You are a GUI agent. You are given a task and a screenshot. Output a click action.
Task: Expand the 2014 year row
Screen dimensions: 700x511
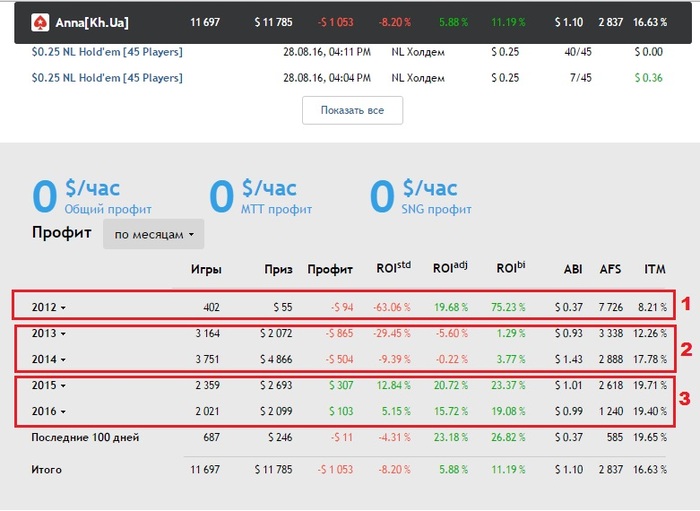pyautogui.click(x=50, y=358)
